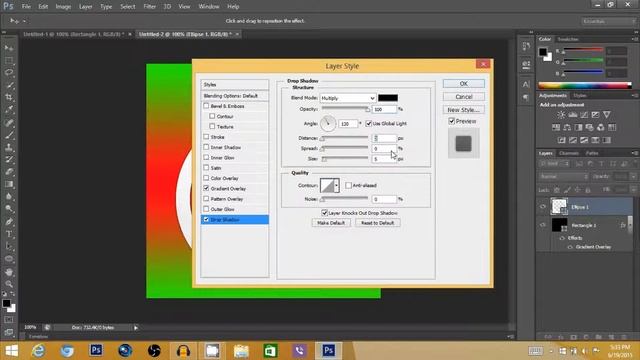Open the History panel icon
Screen dimensions: 640x360
tap(526, 46)
